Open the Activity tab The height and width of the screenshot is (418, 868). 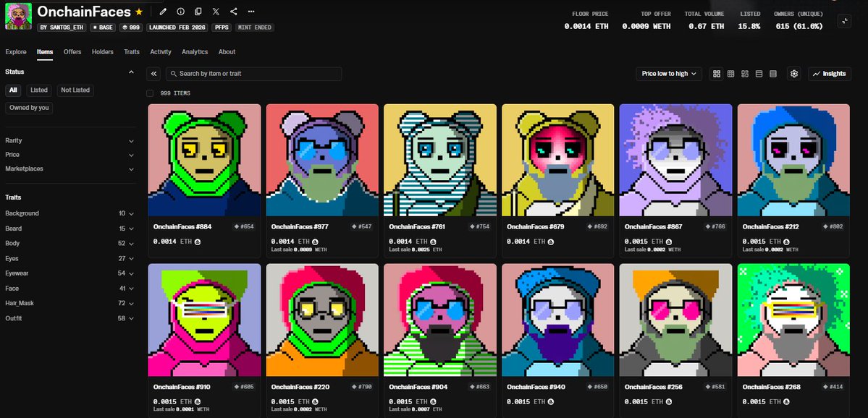tap(161, 52)
